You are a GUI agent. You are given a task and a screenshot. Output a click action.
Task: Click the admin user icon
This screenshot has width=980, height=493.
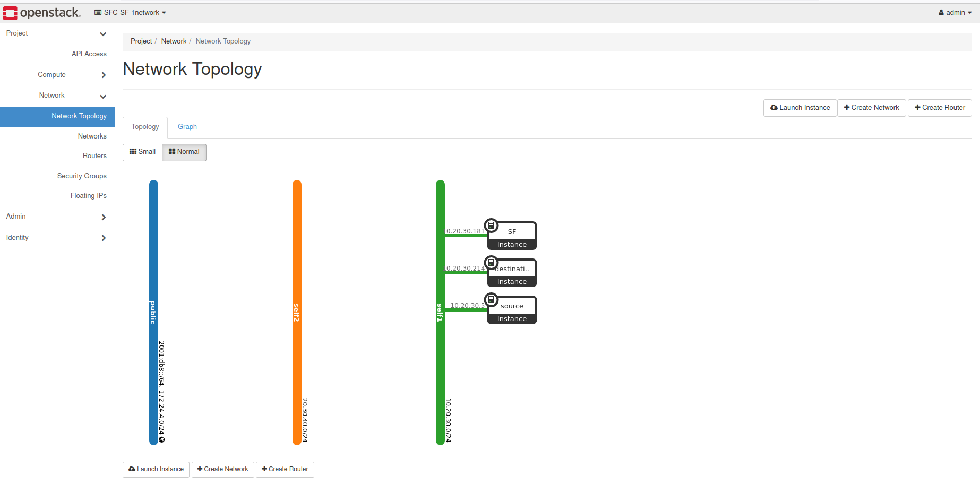[x=941, y=13]
